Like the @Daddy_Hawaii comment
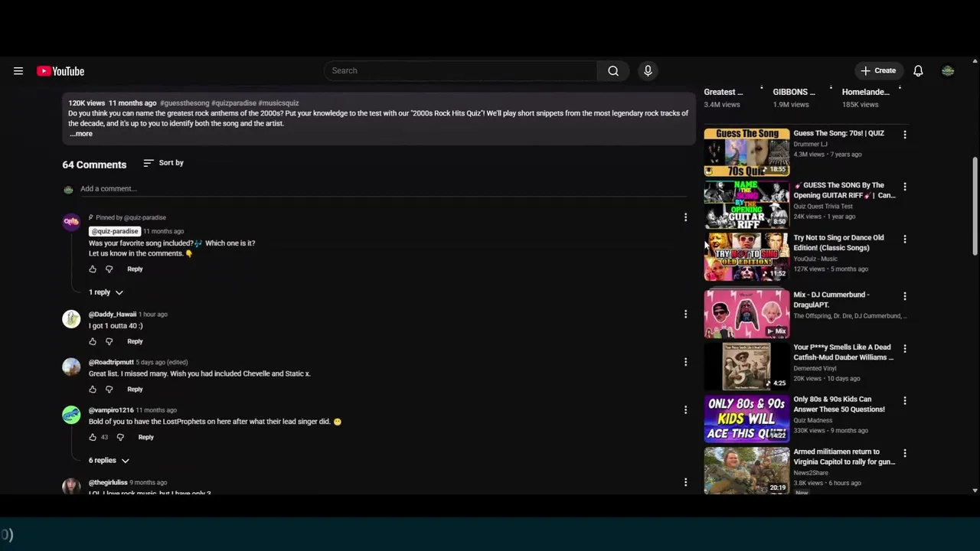Screen dimensions: 980x551 click(x=93, y=341)
